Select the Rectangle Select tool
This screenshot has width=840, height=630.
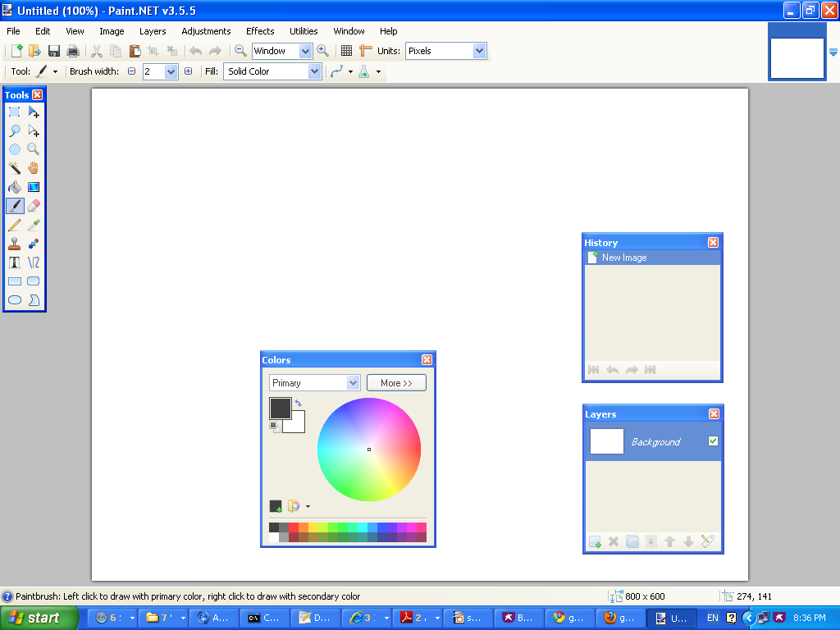[x=15, y=112]
